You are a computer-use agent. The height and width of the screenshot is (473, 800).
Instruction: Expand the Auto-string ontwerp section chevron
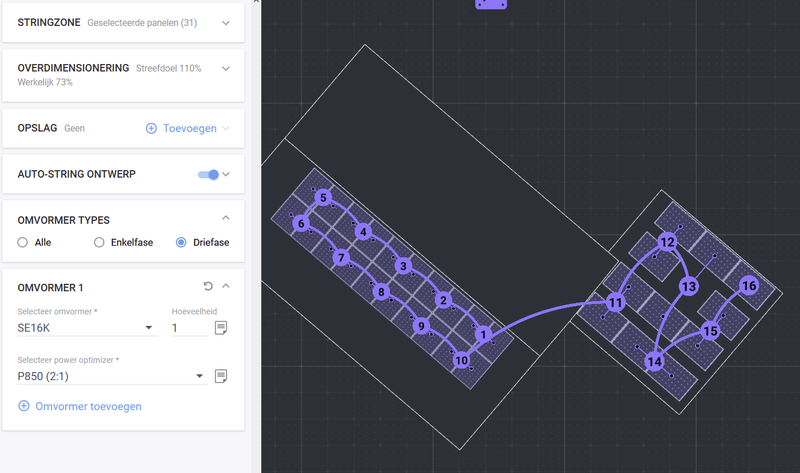coord(226,175)
